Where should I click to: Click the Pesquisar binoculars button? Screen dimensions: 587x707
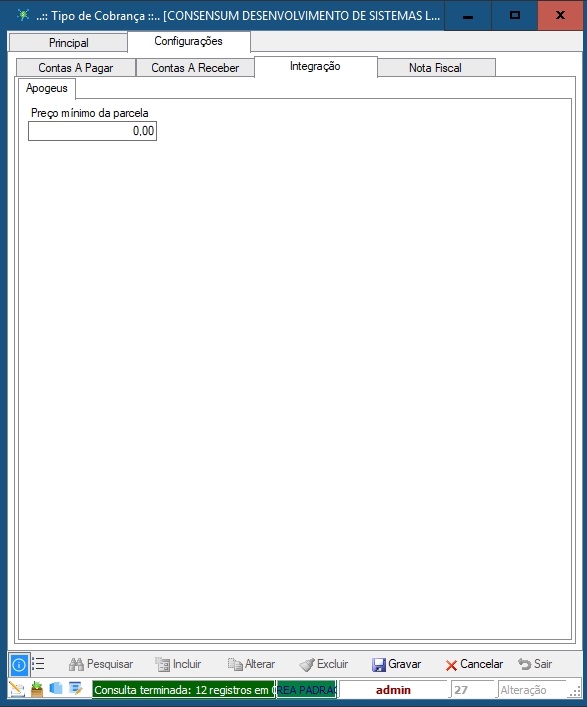pyautogui.click(x=101, y=664)
